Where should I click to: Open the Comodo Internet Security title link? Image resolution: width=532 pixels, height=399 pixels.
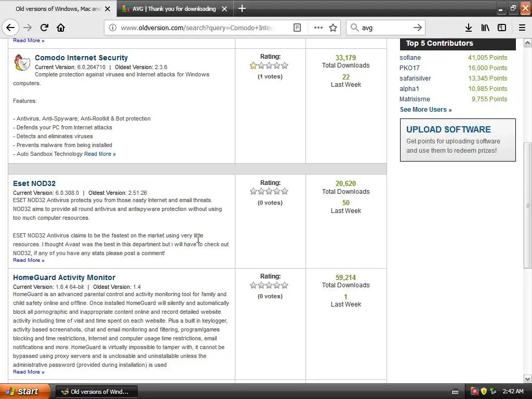click(x=82, y=58)
